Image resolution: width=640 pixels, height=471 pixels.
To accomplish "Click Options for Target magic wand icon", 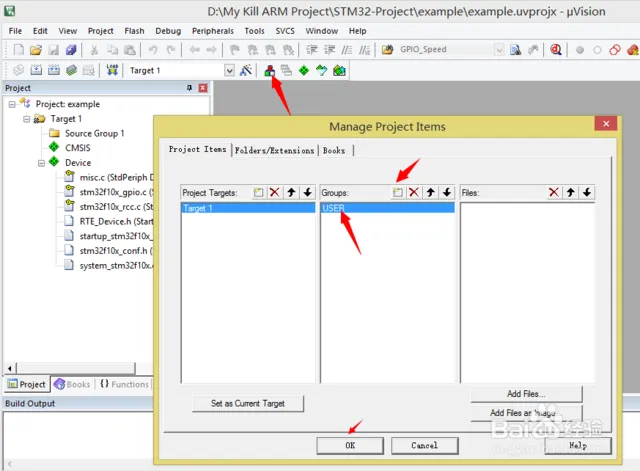I will (246, 70).
